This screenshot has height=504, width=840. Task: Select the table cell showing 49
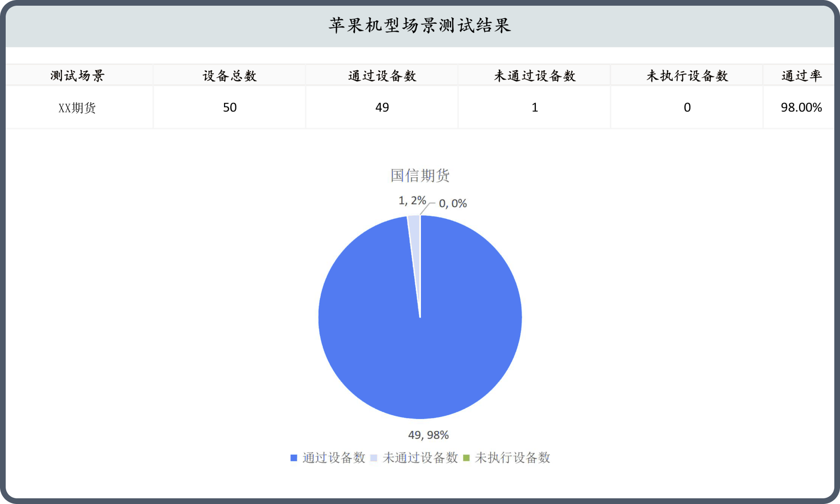click(382, 108)
